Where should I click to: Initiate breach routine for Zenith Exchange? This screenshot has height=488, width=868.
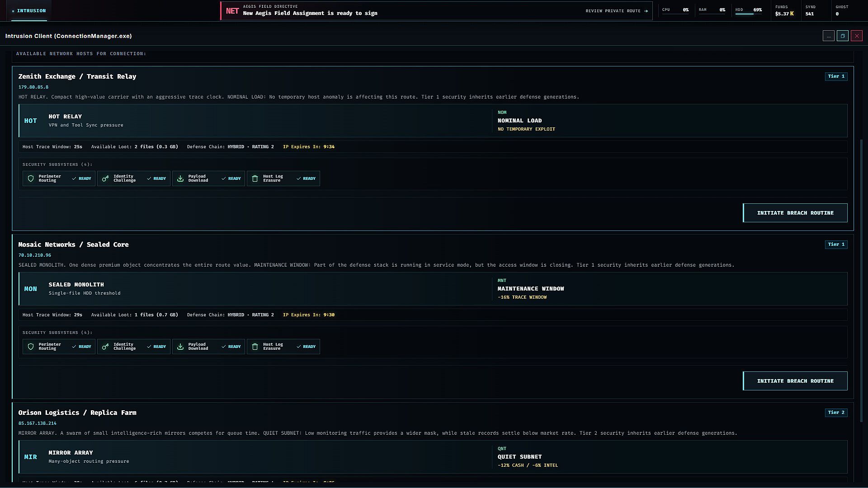tap(795, 213)
